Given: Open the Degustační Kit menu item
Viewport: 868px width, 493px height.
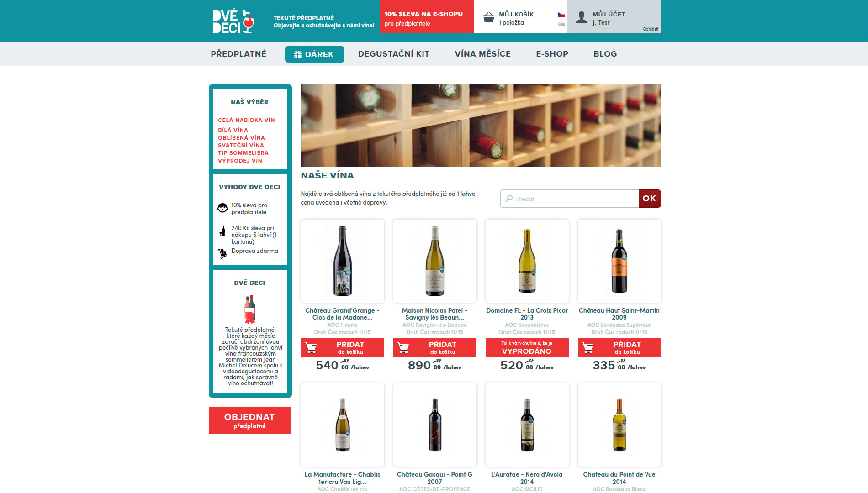Looking at the screenshot, I should tap(394, 54).
